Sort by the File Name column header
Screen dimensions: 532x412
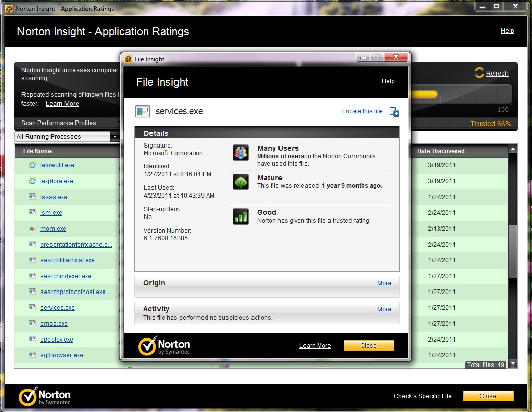[37, 151]
